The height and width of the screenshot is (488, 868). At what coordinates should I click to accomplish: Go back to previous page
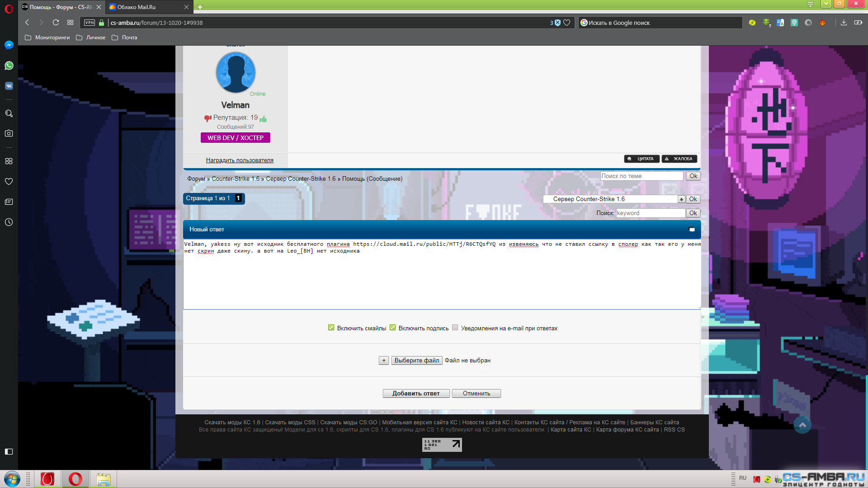[27, 23]
